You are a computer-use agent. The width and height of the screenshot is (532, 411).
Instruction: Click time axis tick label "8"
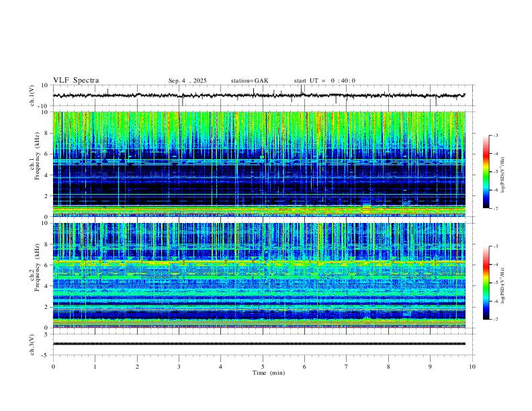coord(388,367)
